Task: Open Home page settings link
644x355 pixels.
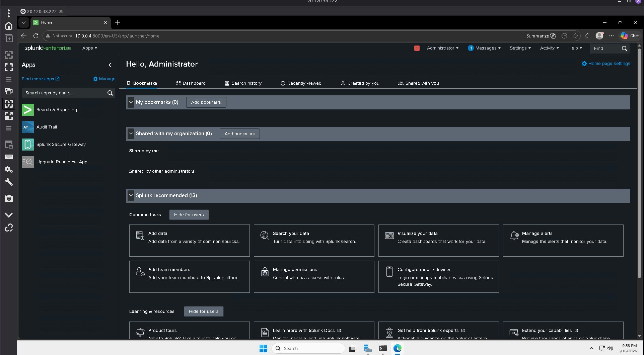Action: click(x=605, y=64)
